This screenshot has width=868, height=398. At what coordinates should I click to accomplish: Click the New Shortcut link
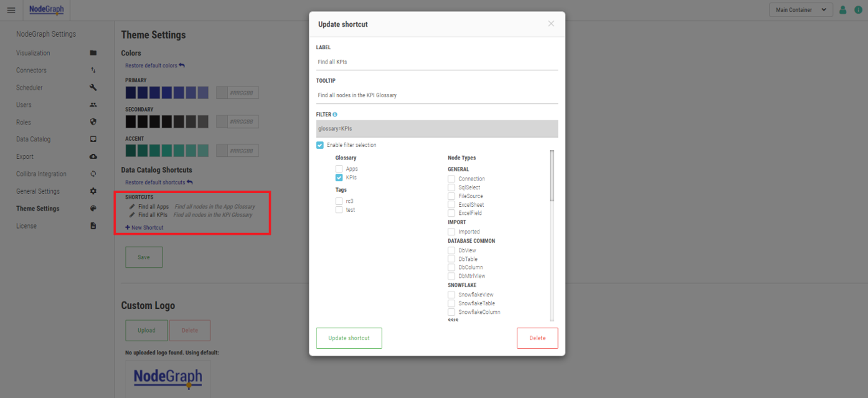pos(144,228)
